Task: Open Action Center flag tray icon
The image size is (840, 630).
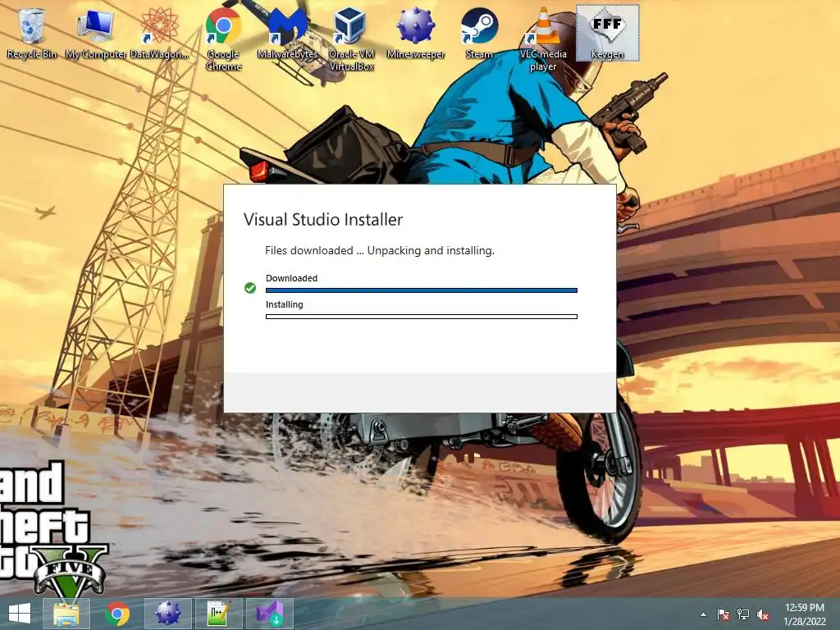Action: point(723,614)
